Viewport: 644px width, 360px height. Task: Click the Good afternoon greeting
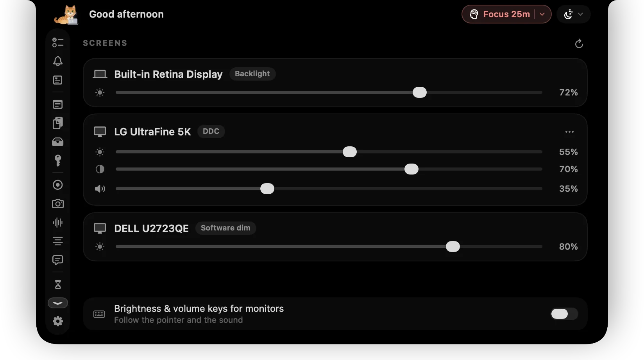click(x=127, y=14)
